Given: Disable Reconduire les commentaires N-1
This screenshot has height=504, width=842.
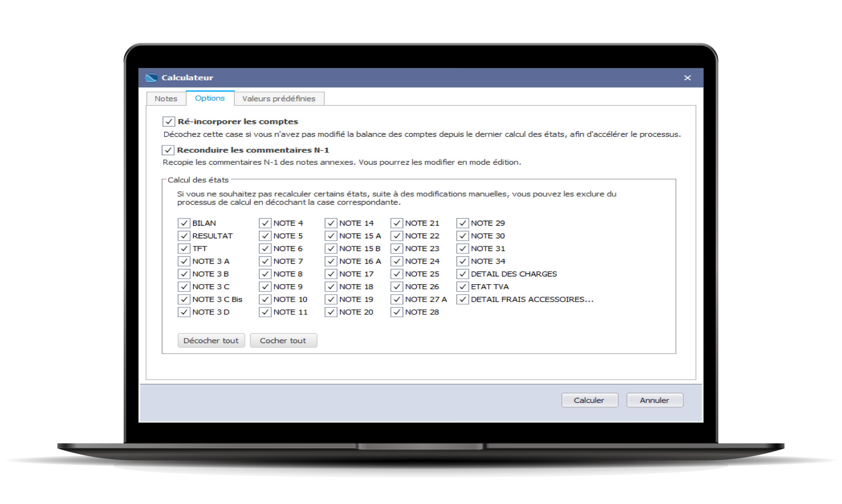Looking at the screenshot, I should coord(168,150).
